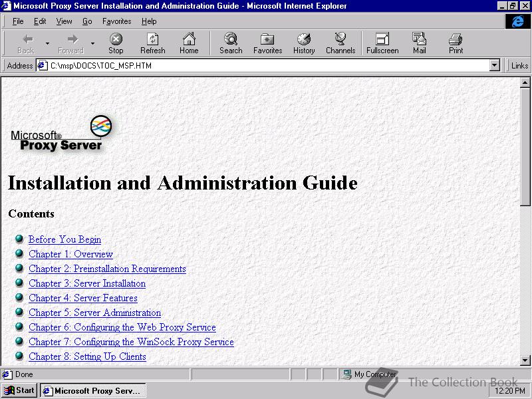This screenshot has width=532, height=399.
Task: Open the Before You Begin link
Action: click(x=65, y=239)
